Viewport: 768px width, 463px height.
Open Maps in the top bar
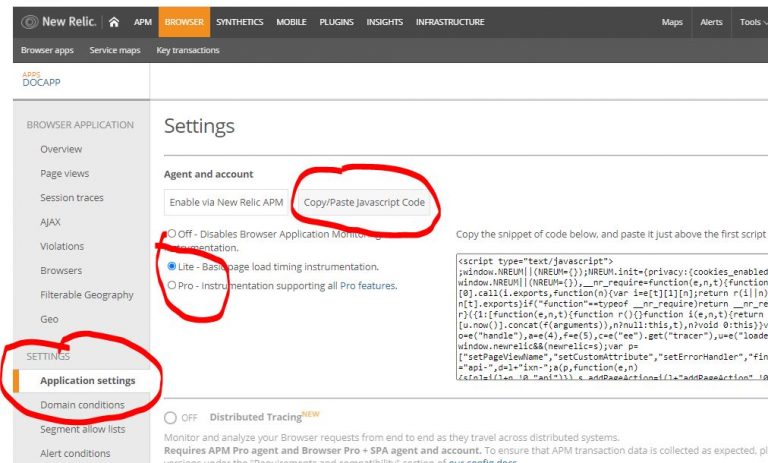[672, 22]
